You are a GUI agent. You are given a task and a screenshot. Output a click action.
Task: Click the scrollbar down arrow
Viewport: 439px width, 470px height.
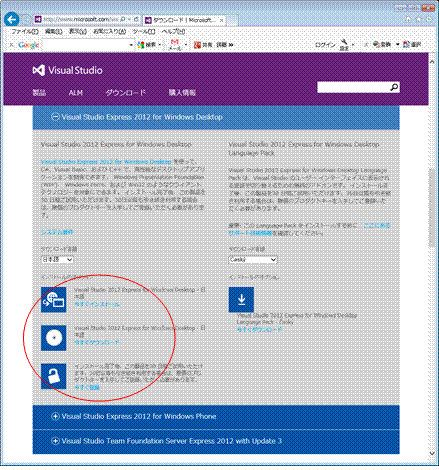coord(432,453)
